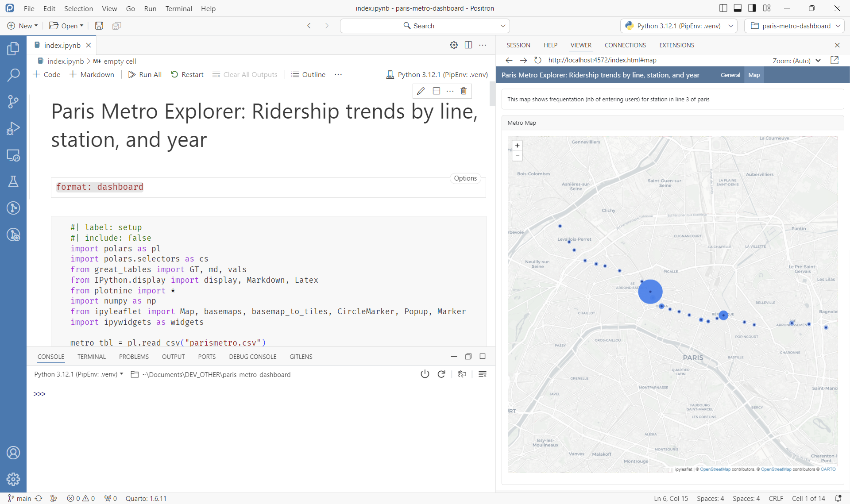Viewport: 850px width, 504px height.
Task: Click the Search magnifier in activity bar
Action: [13, 75]
